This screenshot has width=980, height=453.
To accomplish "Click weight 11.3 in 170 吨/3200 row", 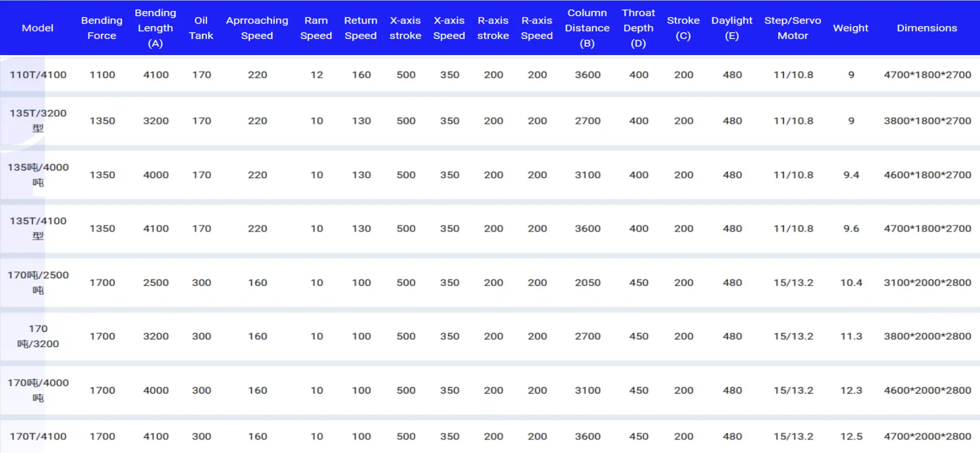I will [x=851, y=336].
